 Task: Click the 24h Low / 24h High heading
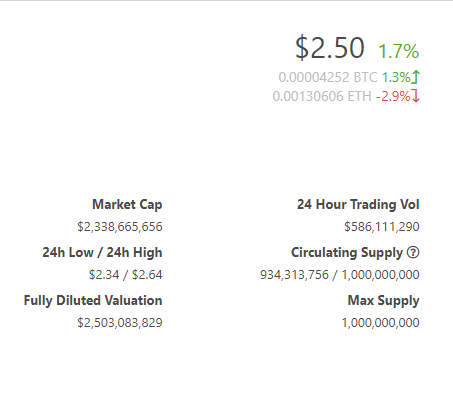coord(102,252)
